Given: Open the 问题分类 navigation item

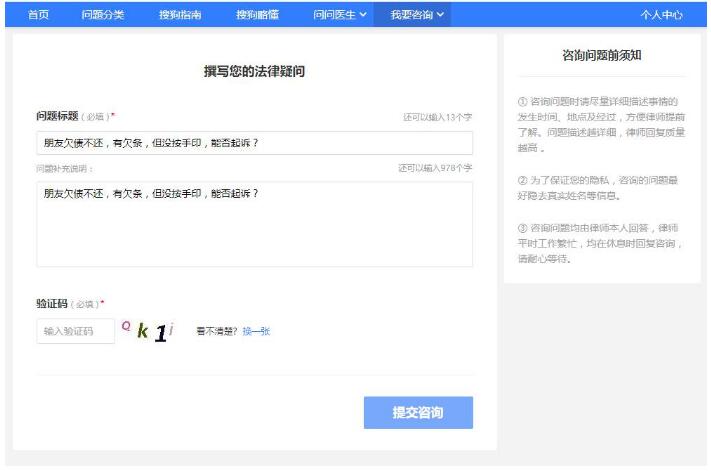Looking at the screenshot, I should (103, 15).
